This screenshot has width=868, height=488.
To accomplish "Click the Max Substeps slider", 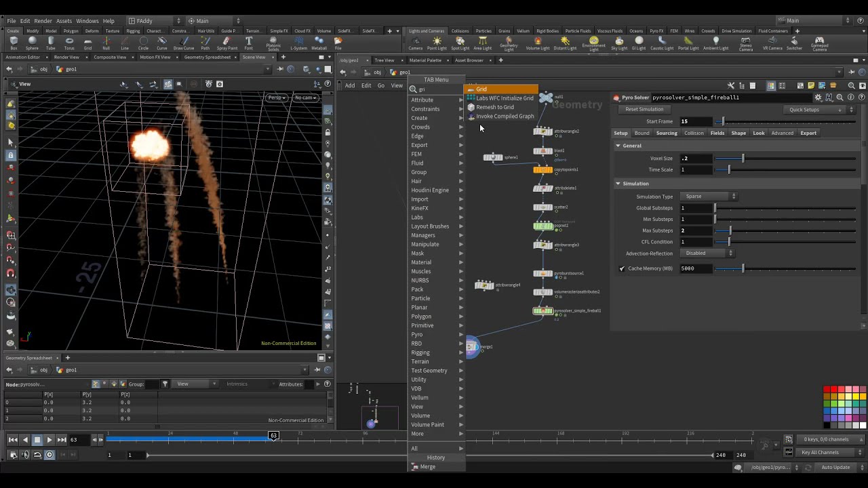I will pyautogui.click(x=785, y=230).
